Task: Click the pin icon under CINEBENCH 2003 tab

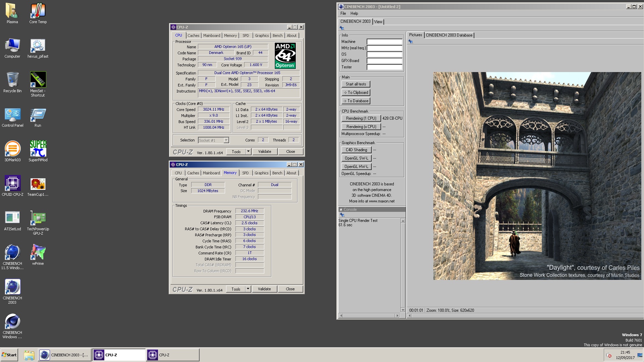Action: tap(342, 28)
